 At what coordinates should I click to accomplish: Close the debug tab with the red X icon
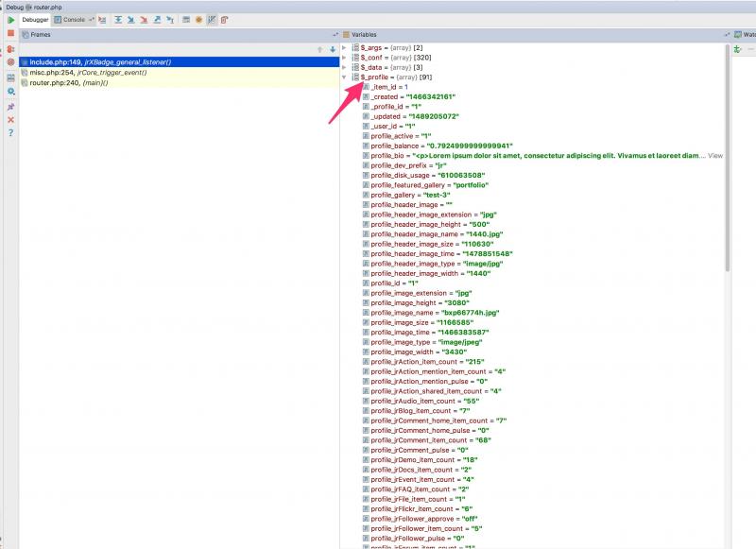click(x=10, y=119)
